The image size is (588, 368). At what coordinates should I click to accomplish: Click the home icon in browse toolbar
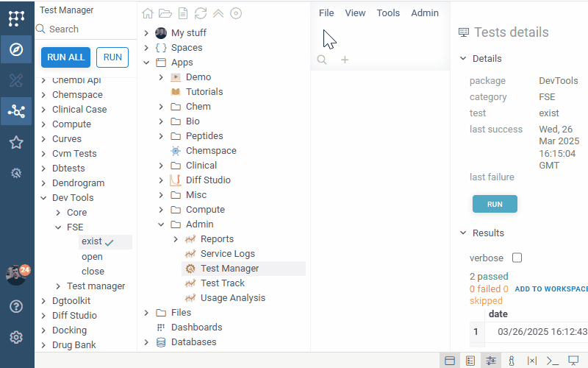148,13
